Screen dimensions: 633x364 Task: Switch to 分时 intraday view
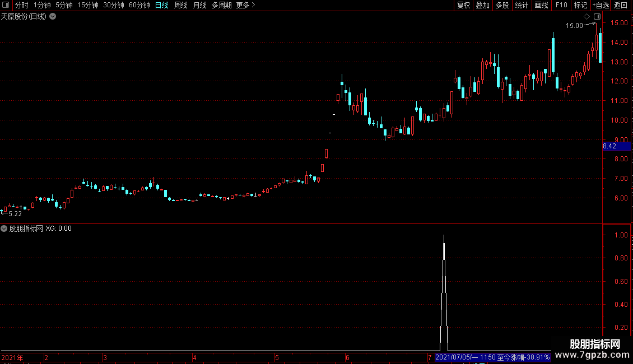click(22, 5)
